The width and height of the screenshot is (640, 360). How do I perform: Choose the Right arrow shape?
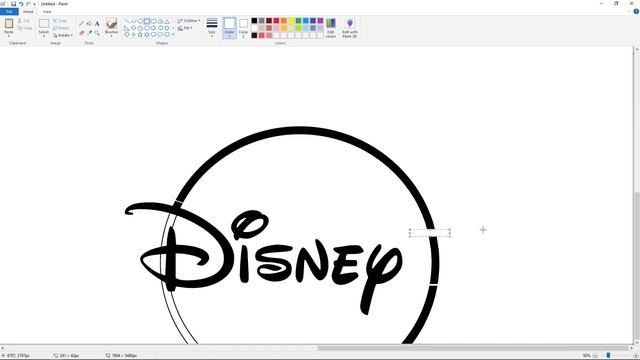pyautogui.click(x=153, y=28)
